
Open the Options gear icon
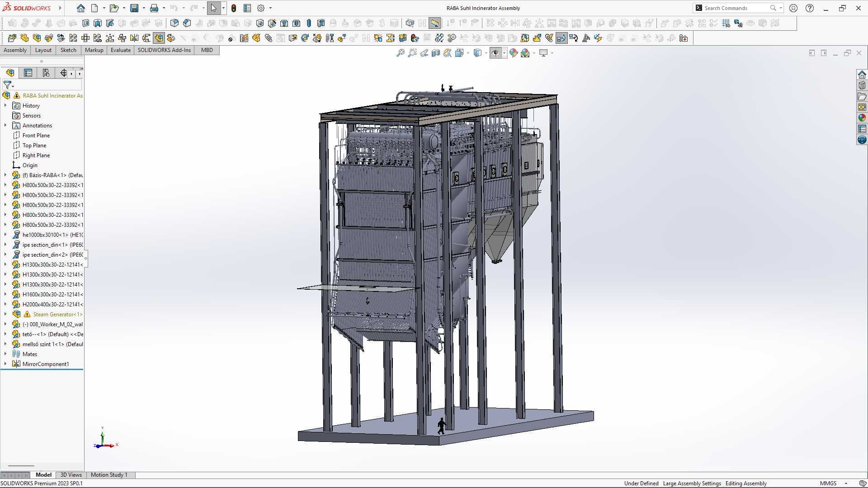click(x=261, y=8)
